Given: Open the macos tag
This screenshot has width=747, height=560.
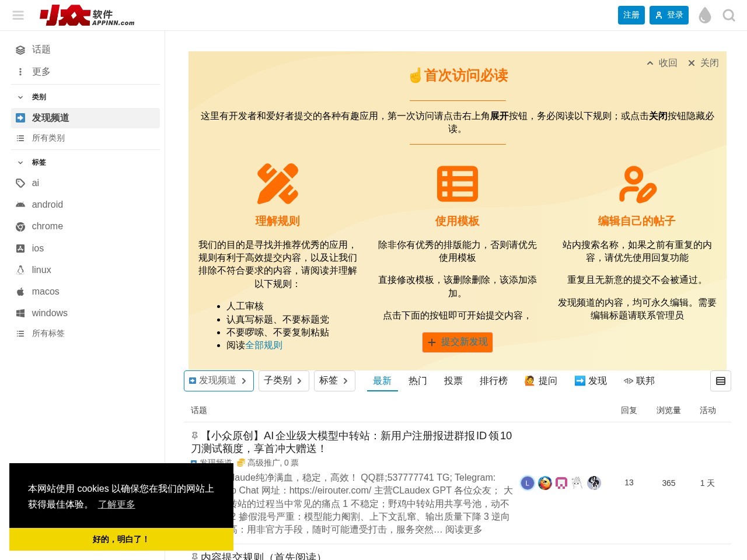Looking at the screenshot, I should point(85,292).
